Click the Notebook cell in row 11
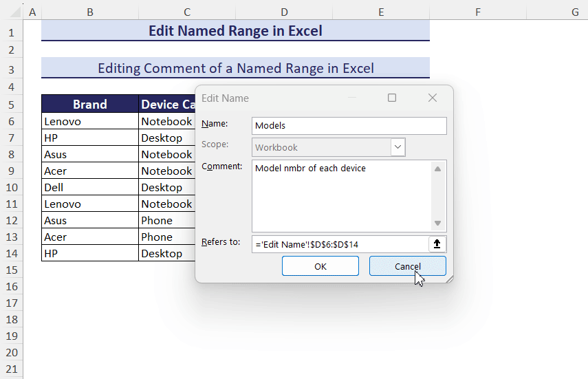 [167, 204]
